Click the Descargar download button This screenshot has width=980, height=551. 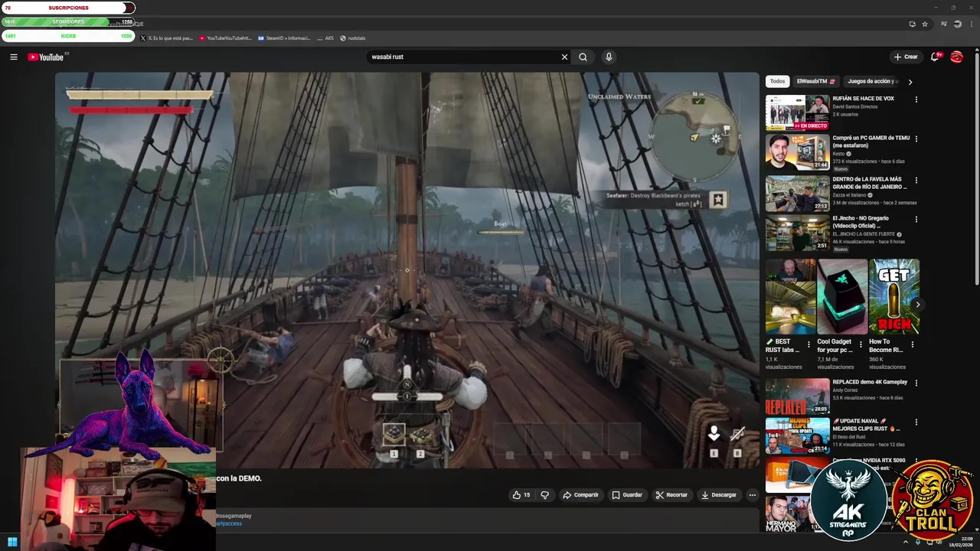719,495
